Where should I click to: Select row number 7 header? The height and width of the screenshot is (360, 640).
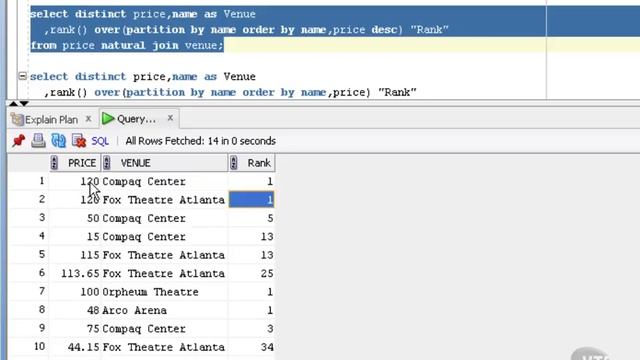tap(29, 291)
